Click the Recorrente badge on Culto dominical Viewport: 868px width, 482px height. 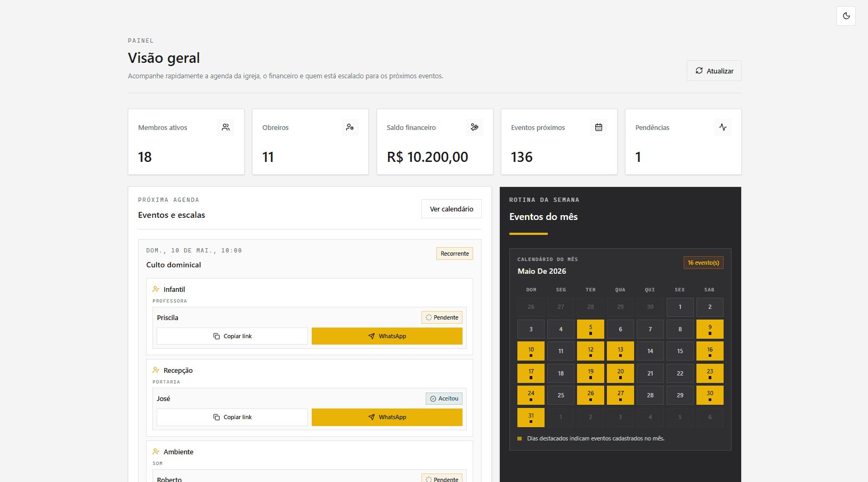click(455, 254)
